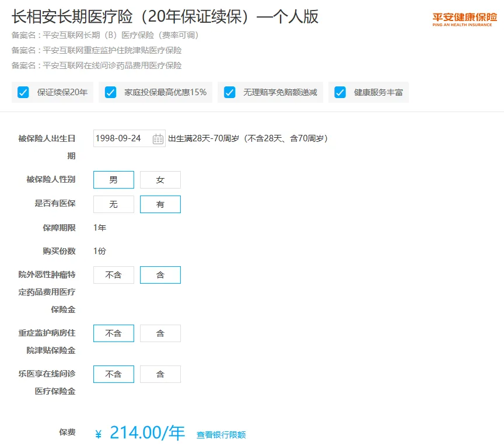Set 乐医享在线问诊 option to 不含

[114, 374]
